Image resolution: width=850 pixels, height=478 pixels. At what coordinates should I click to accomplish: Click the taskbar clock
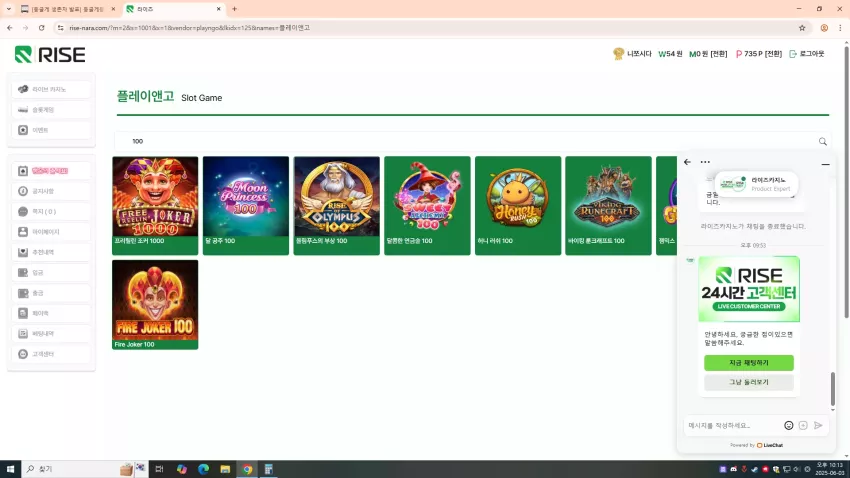pyautogui.click(x=829, y=469)
